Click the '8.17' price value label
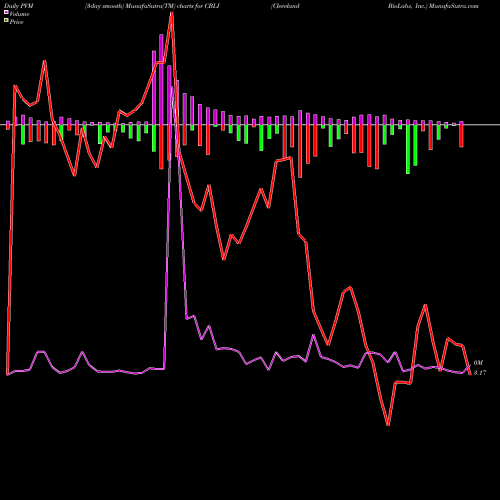Viewport: 500px width, 500px height. point(480,373)
